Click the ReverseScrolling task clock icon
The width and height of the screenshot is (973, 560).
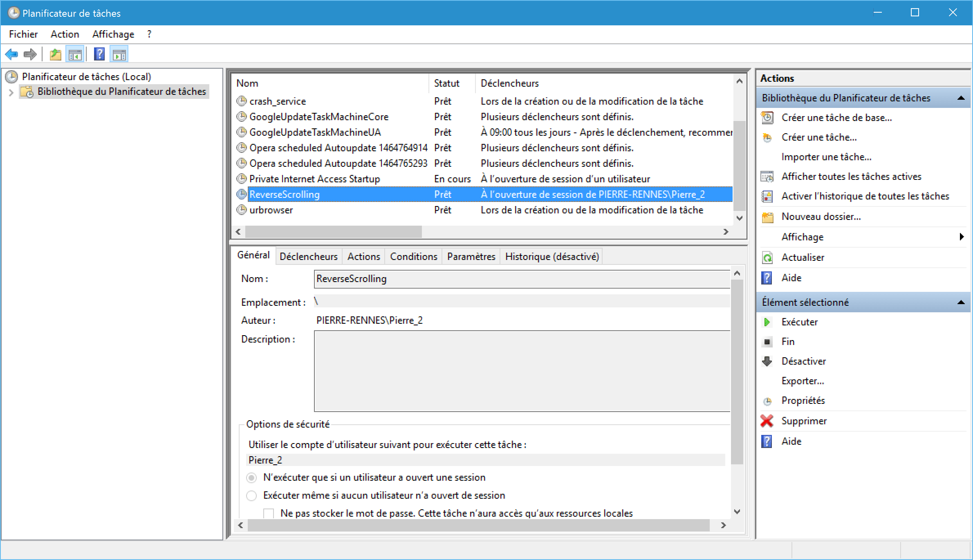[242, 194]
